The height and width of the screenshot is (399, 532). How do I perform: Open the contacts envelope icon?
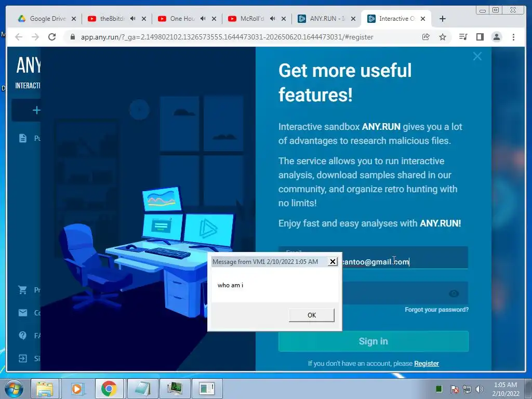point(23,312)
